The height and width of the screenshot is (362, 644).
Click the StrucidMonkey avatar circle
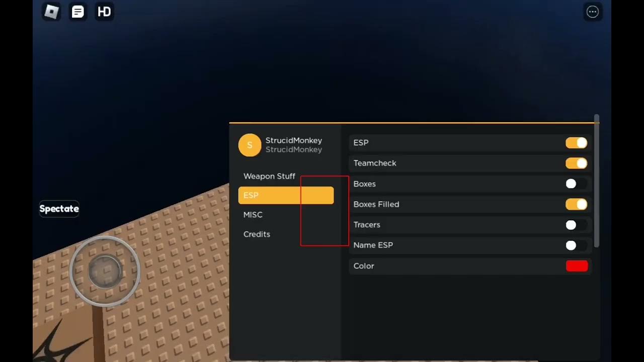click(250, 145)
